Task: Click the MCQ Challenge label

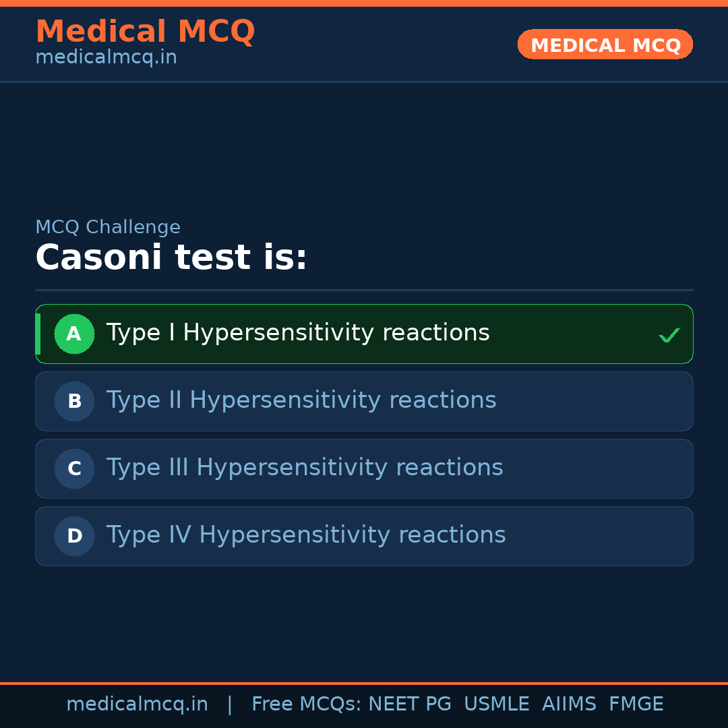Action: [108, 227]
